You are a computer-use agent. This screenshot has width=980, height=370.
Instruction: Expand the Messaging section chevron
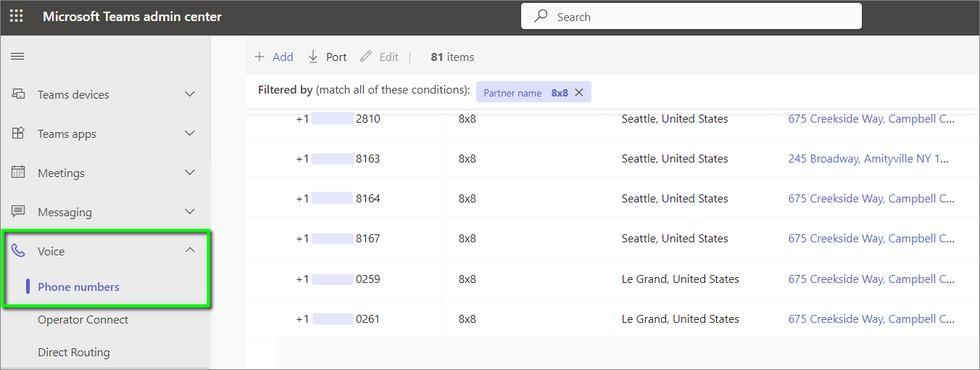190,212
